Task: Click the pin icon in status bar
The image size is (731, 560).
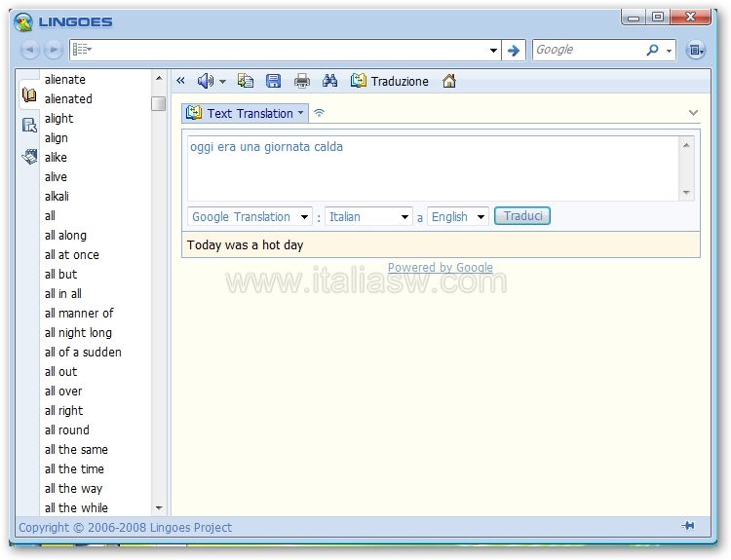Action: 688,526
